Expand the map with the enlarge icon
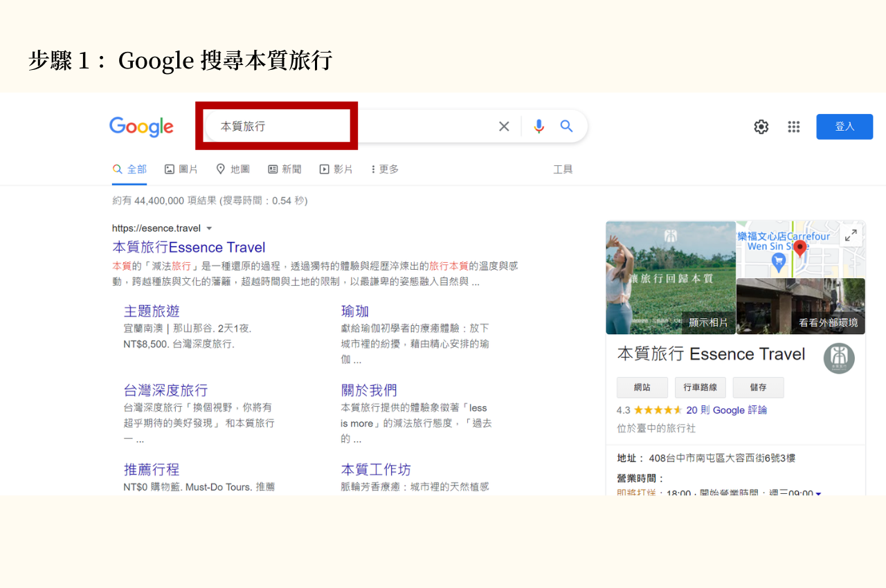The image size is (886, 588). [x=851, y=235]
